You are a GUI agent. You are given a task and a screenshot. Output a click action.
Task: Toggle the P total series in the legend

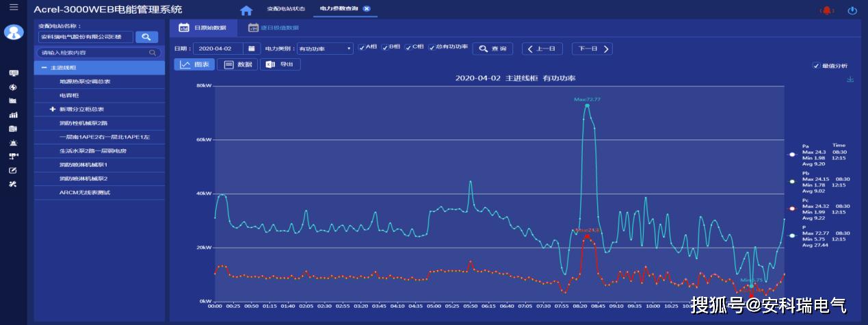(x=792, y=235)
